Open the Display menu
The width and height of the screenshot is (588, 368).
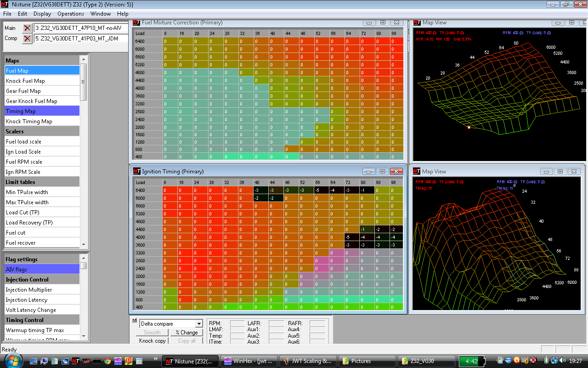click(42, 14)
